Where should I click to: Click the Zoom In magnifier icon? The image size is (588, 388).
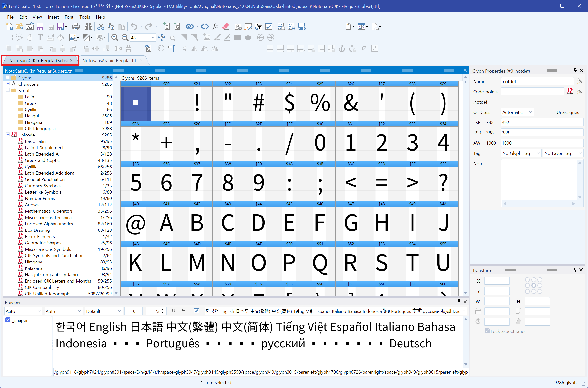114,38
